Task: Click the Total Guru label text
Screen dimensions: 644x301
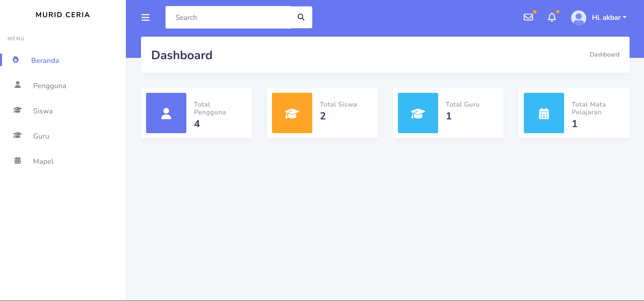Action: 462,104
